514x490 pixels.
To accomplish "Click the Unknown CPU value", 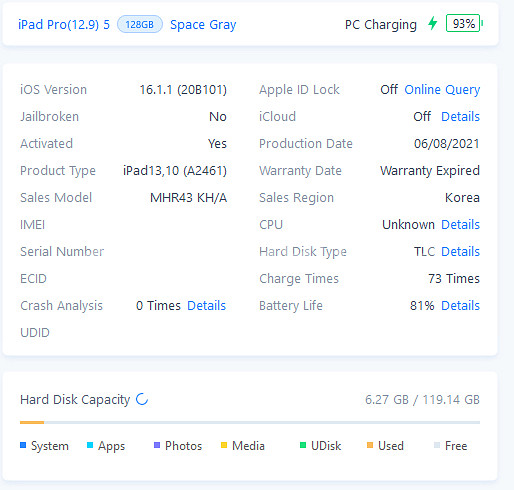I will [x=408, y=225].
